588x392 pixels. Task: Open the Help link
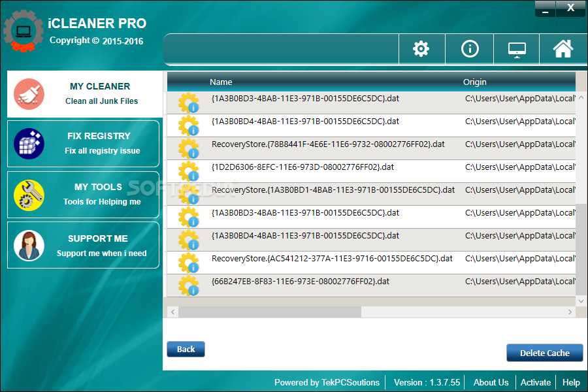click(571, 382)
